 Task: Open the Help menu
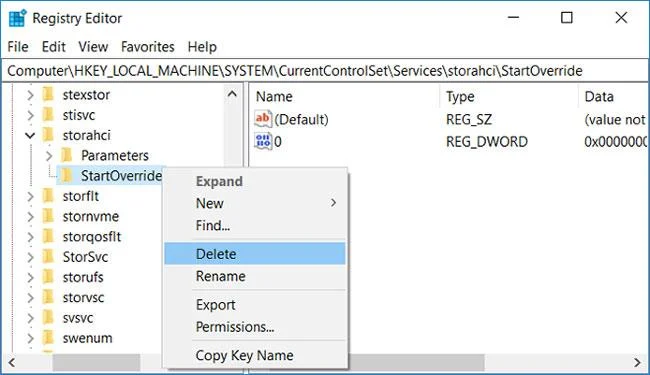click(x=202, y=47)
